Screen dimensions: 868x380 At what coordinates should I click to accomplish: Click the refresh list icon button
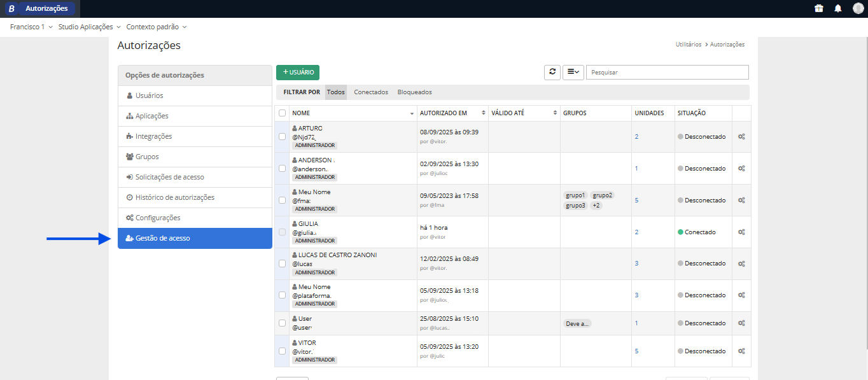pyautogui.click(x=552, y=73)
